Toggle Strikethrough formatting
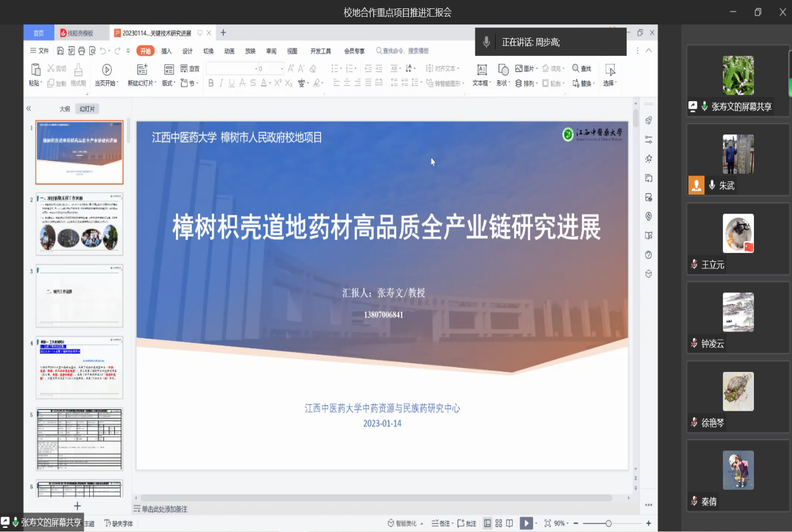This screenshot has height=532, width=792. pos(242,83)
